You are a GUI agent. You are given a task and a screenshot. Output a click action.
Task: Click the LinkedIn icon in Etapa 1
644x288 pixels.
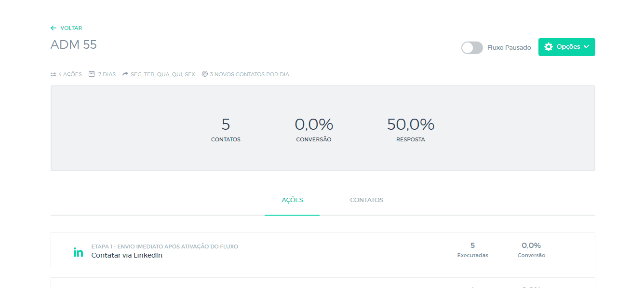(x=78, y=252)
